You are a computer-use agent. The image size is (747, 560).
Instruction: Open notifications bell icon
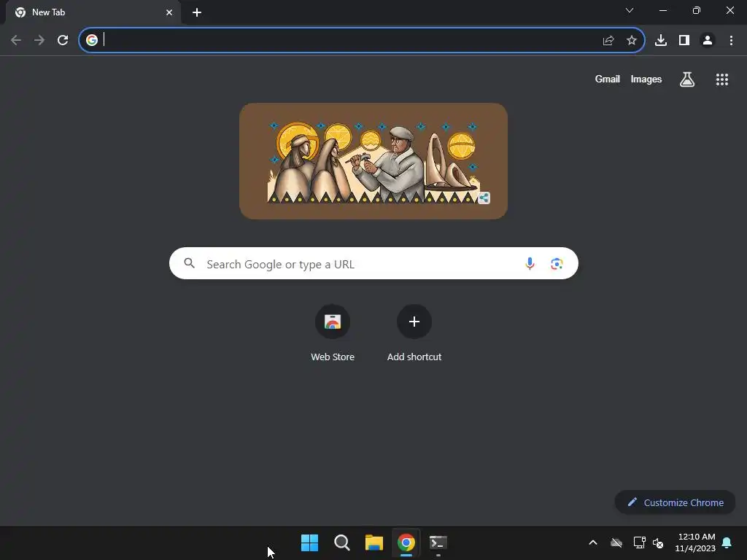727,542
